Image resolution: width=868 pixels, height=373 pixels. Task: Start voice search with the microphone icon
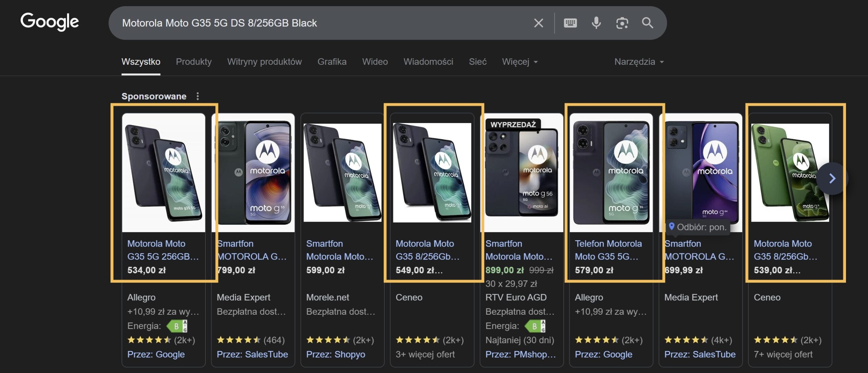click(x=596, y=23)
